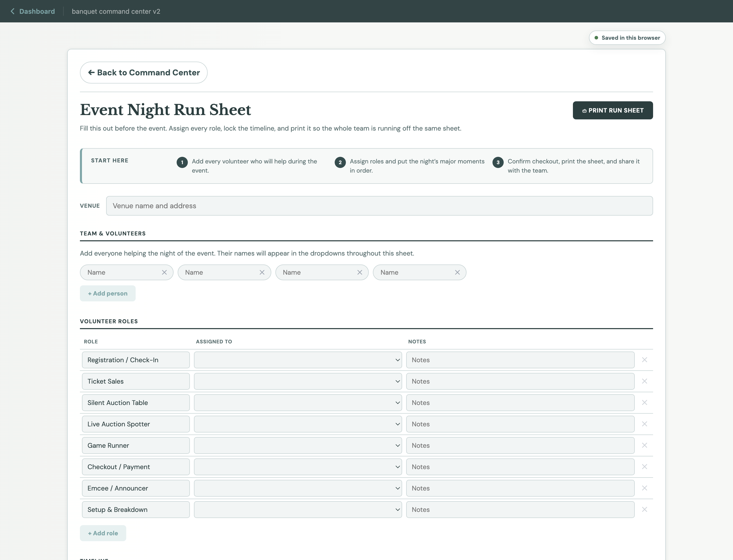Open Assigned To dropdown for Silent Auction Table
The image size is (733, 560).
tap(298, 403)
